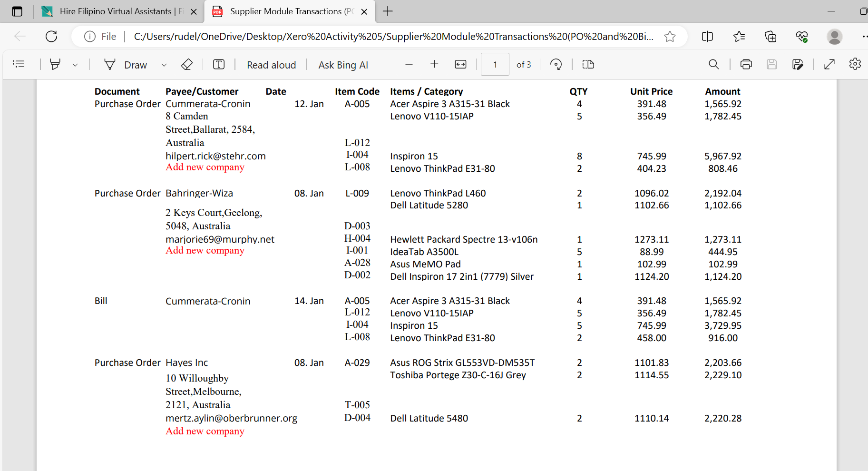Click the Unit Price column header
This screenshot has width=868, height=471.
[x=652, y=91]
